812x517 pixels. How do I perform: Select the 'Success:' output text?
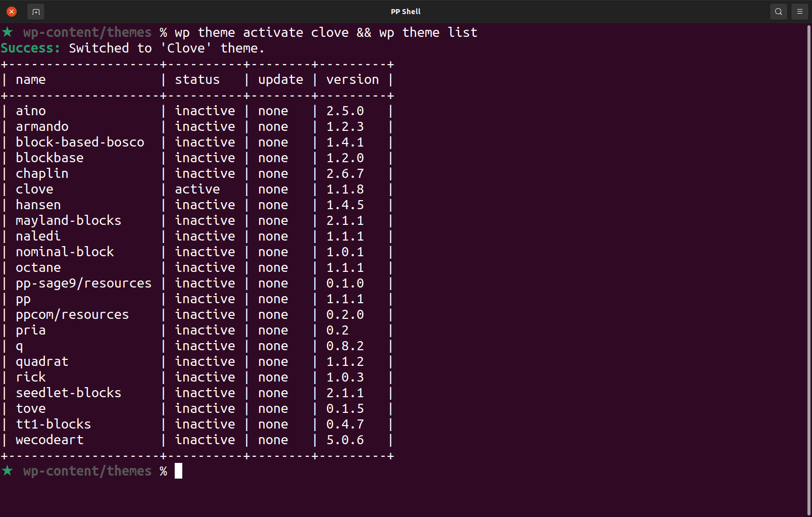coord(30,48)
